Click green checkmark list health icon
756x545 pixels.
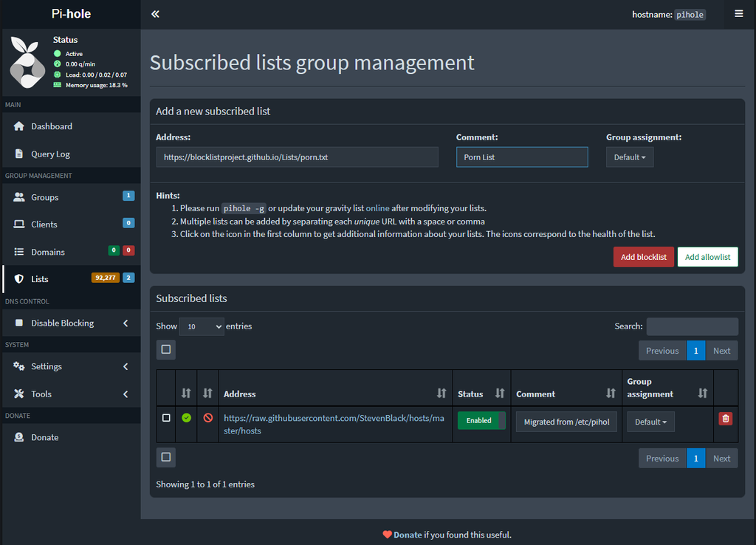pyautogui.click(x=187, y=418)
